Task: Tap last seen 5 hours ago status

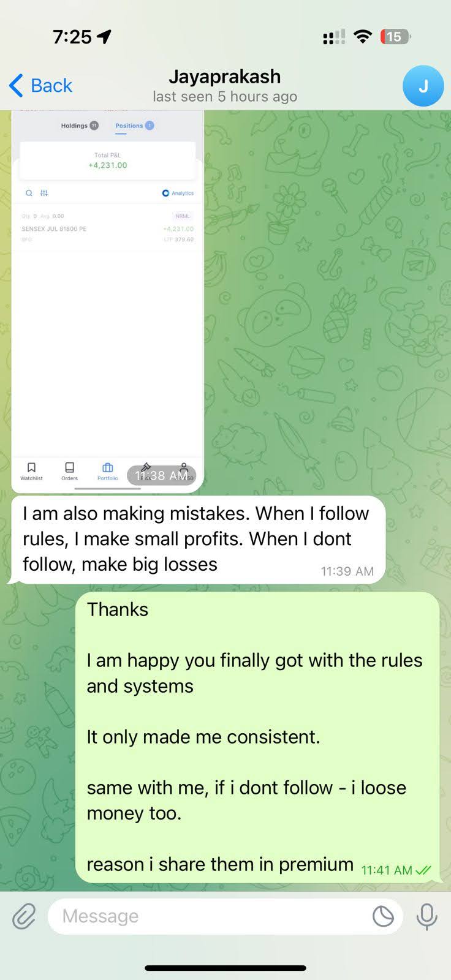Action: [225, 97]
